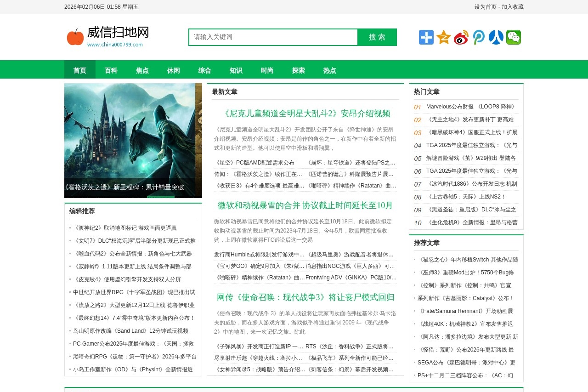Open the 百科 nav tab
The height and width of the screenshot is (392, 588).
(111, 70)
